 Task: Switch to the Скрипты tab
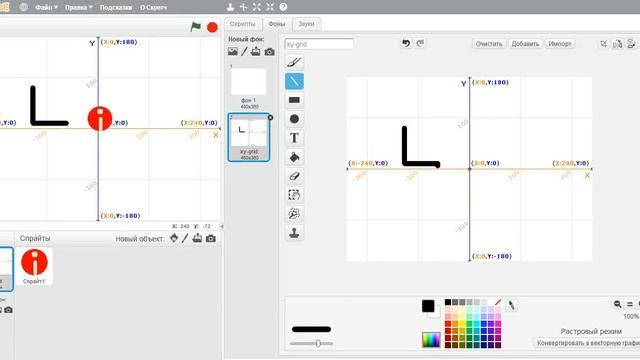pos(242,24)
